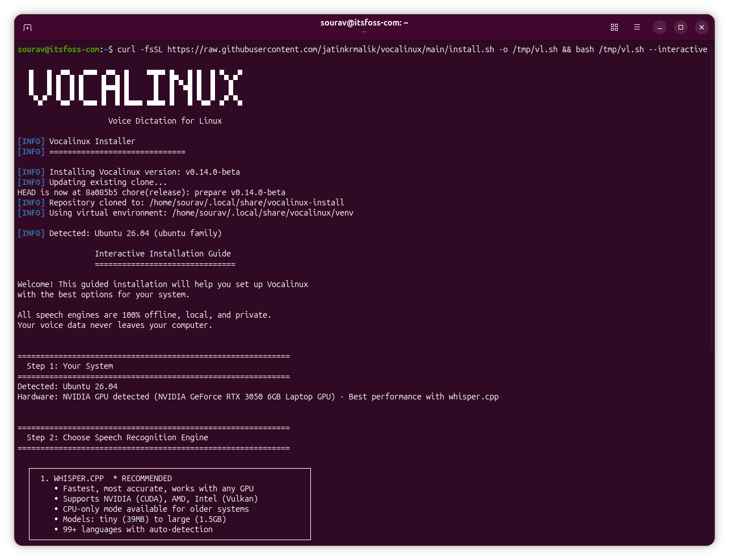Click the GitHub install.sh URL
Image resolution: width=729 pixels, height=560 pixels.
[x=331, y=49]
